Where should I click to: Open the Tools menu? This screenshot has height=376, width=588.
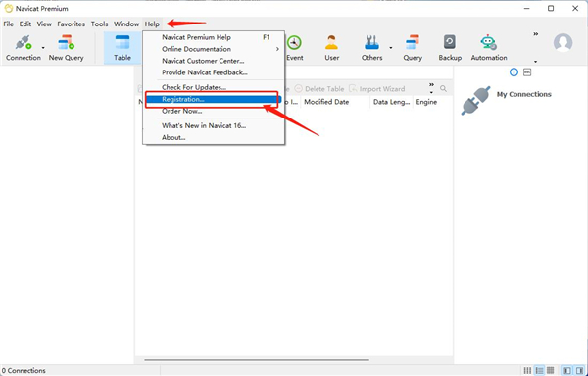coord(99,23)
